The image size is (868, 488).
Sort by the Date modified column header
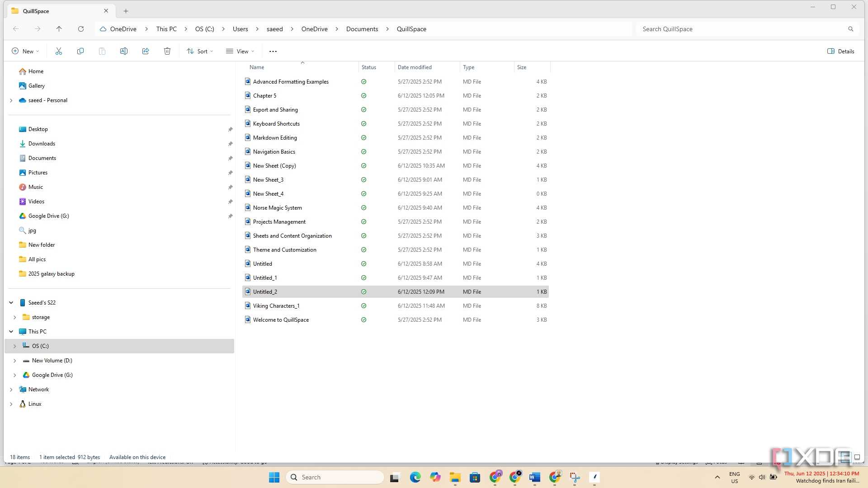427,67
